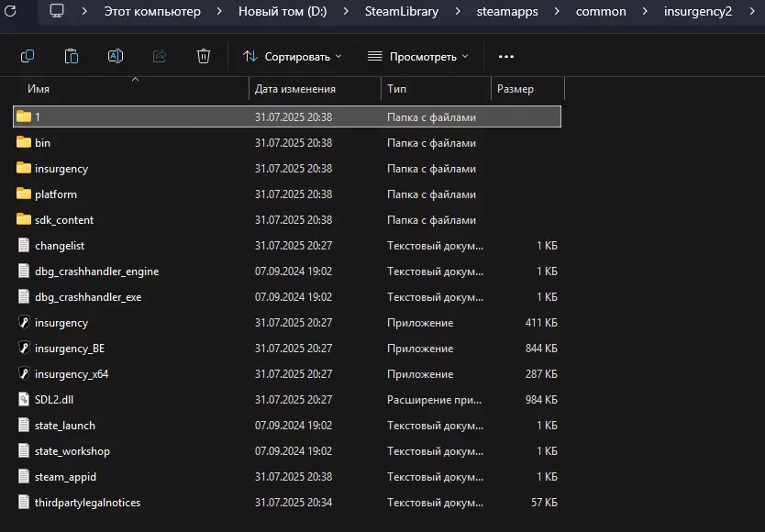Click the insurgency_x64 application icon
Image resolution: width=765 pixels, height=532 pixels.
[x=24, y=374]
